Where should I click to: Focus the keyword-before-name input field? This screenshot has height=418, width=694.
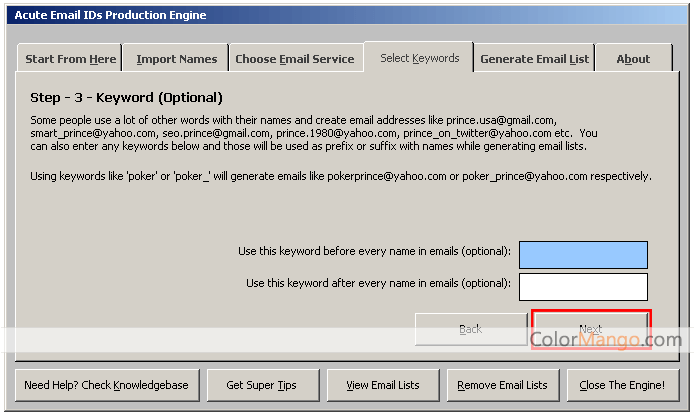point(583,254)
